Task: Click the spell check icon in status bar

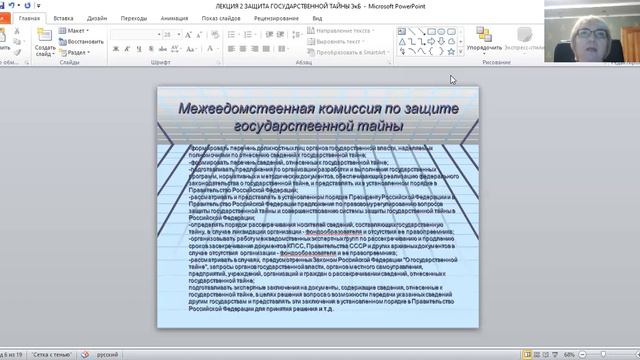Action: tap(85, 355)
